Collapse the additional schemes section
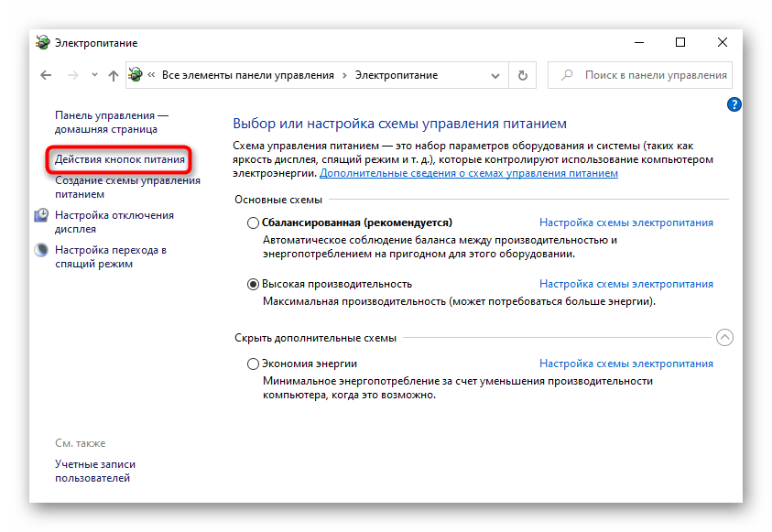772x532 pixels. [724, 338]
